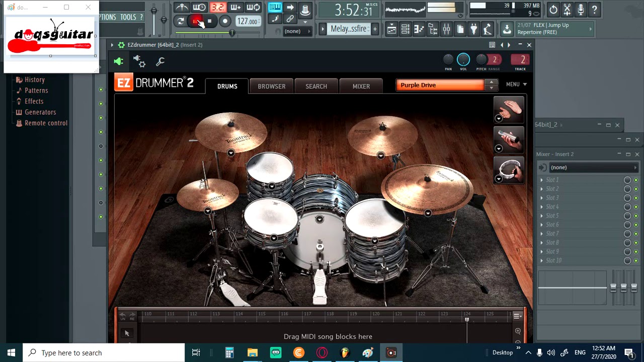Toggle loop recording button
Screen dimensions: 644x362
(253, 8)
